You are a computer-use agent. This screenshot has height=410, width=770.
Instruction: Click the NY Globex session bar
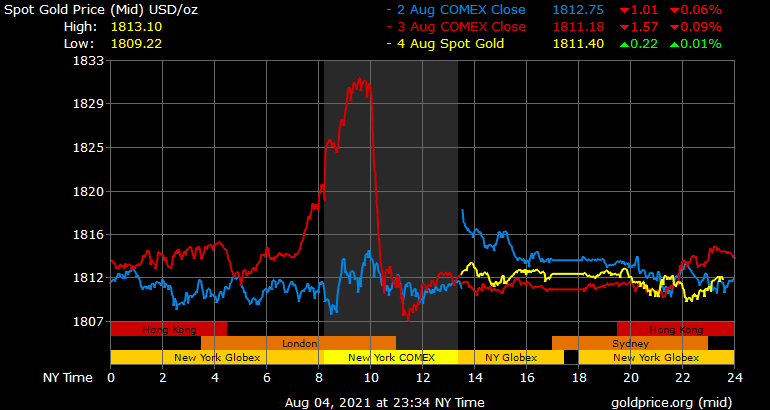(x=510, y=357)
